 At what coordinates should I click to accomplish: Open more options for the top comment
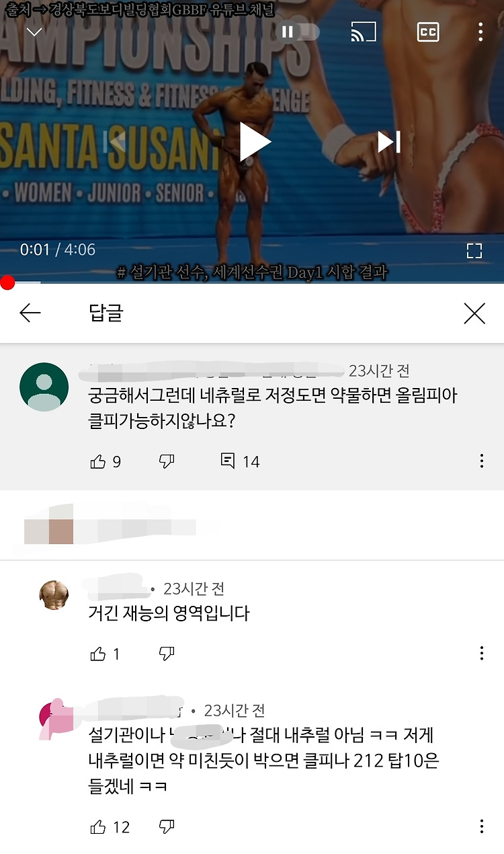[x=482, y=461]
